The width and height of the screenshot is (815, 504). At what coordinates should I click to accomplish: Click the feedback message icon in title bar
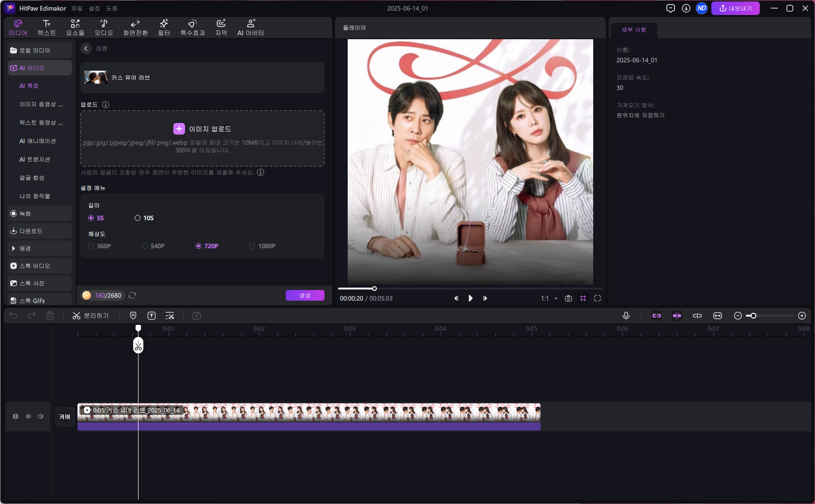click(x=671, y=8)
